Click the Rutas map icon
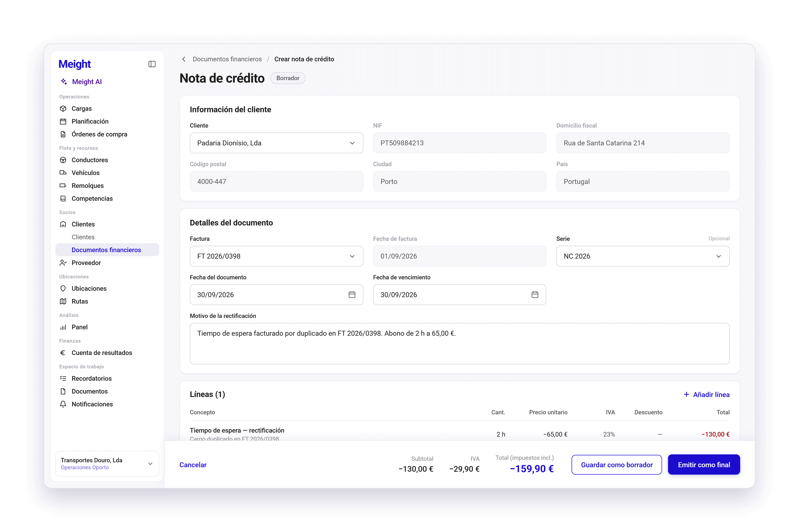Screen dimensions: 799x532 63,301
